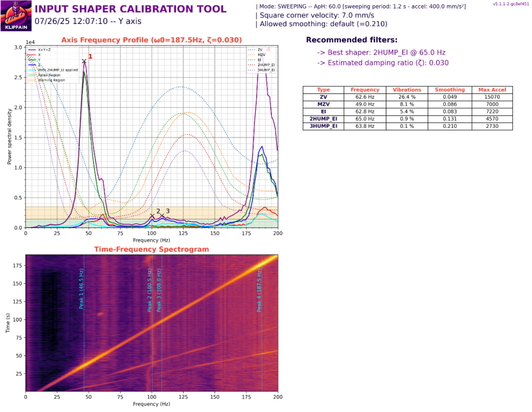Click the 'Peak 1 (46.5 Hz)' spectrogram label
The width and height of the screenshot is (532, 412).
(81, 289)
